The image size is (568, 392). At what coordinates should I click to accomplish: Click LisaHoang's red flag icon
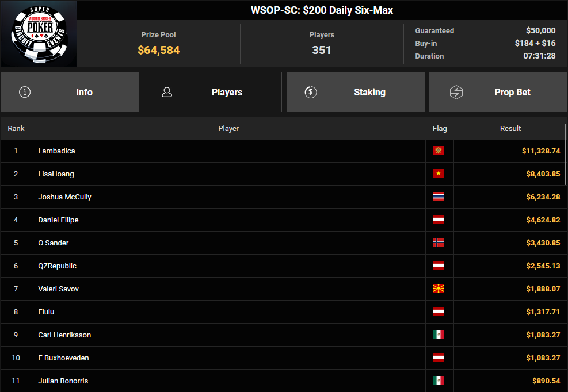point(439,174)
